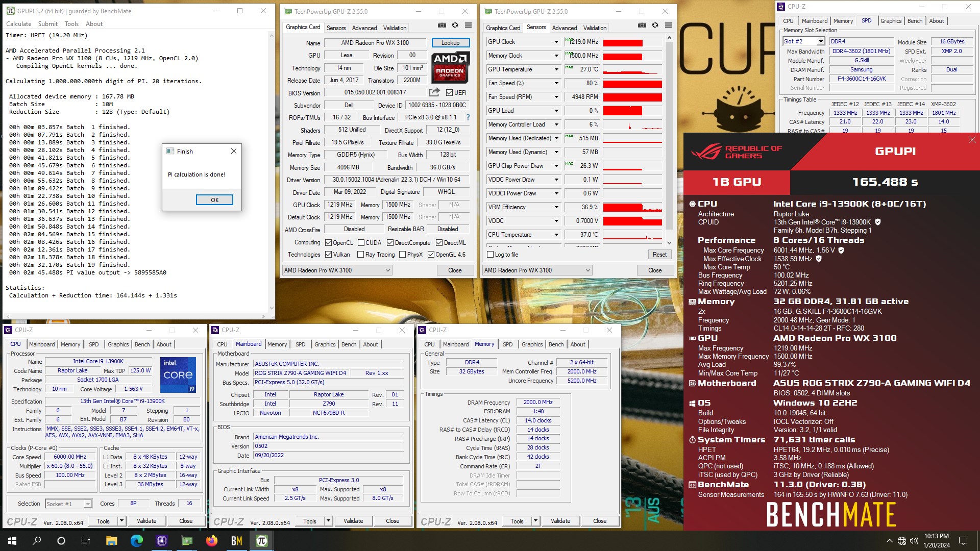
Task: Open the Mainboard tab in top-right CPU-Z SPD window
Action: click(x=814, y=21)
